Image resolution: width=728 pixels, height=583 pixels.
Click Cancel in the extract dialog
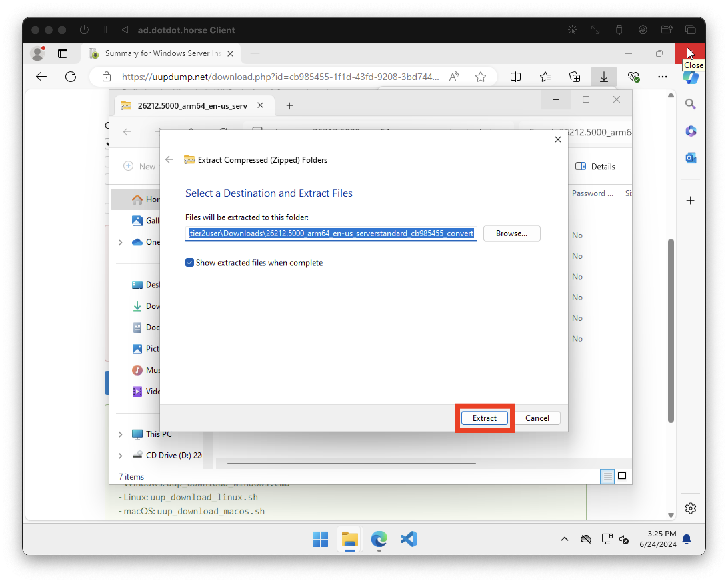537,418
